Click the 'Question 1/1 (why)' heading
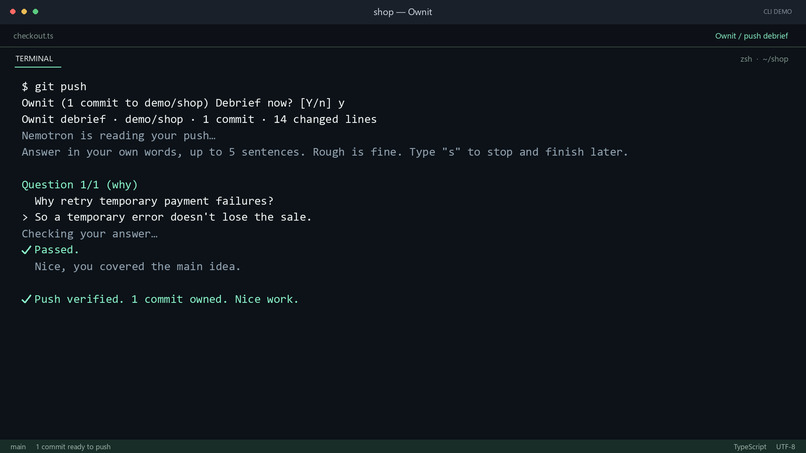This screenshot has width=806, height=453. pos(80,185)
